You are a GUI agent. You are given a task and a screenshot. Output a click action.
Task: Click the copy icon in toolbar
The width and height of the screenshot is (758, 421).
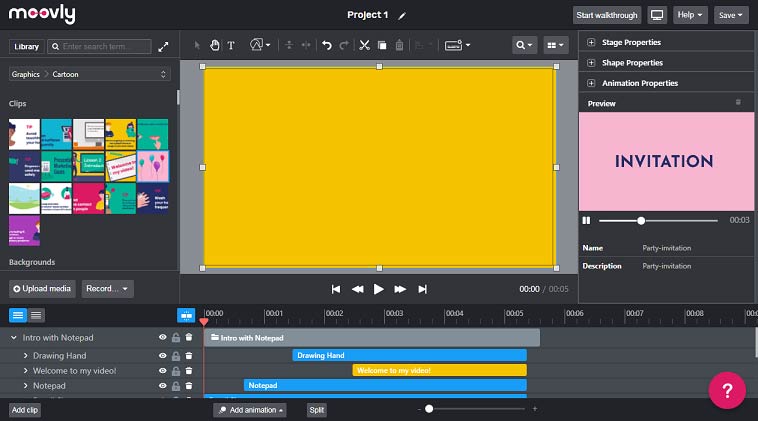(x=382, y=45)
